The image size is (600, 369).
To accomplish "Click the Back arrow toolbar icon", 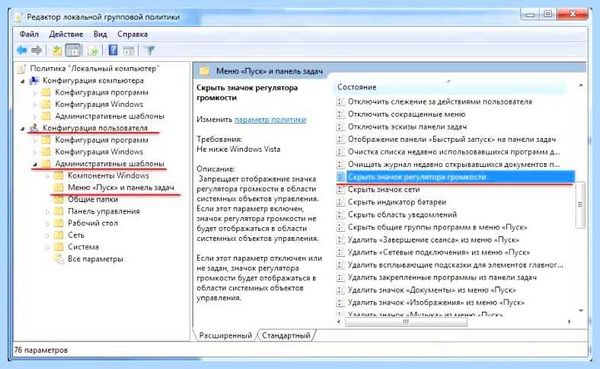I will (22, 50).
